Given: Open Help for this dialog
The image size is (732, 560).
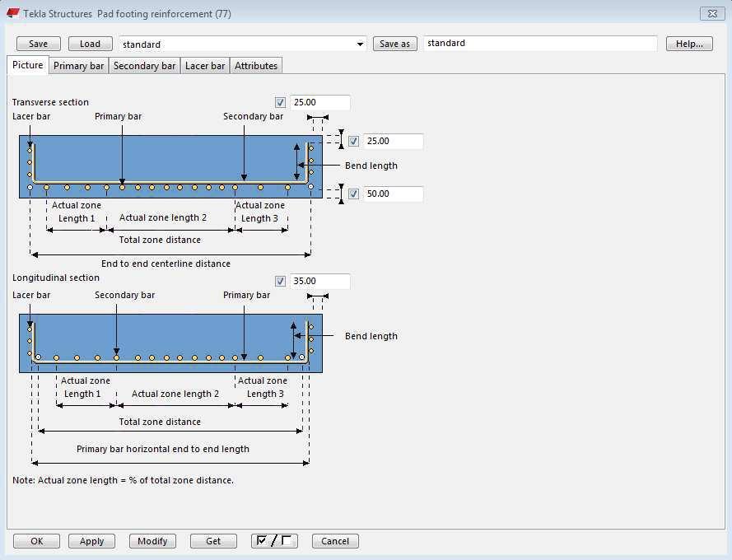Looking at the screenshot, I should pos(689,44).
